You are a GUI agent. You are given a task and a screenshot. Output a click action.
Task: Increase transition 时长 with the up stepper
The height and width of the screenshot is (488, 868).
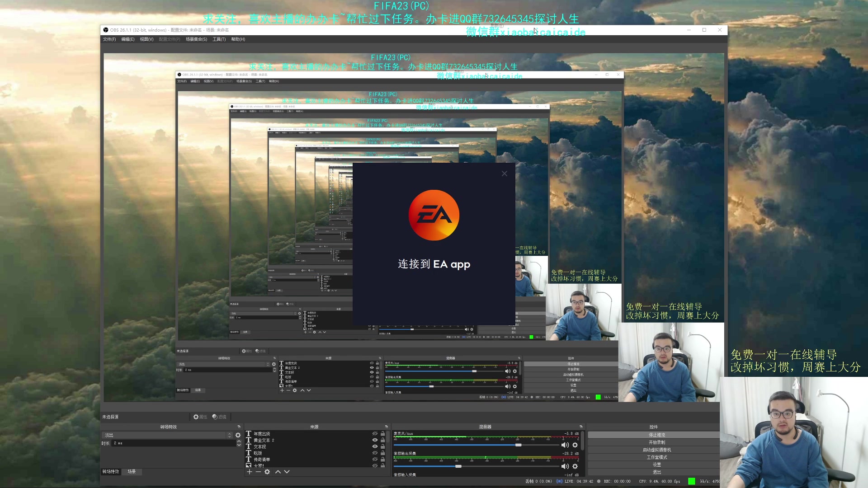pyautogui.click(x=239, y=441)
